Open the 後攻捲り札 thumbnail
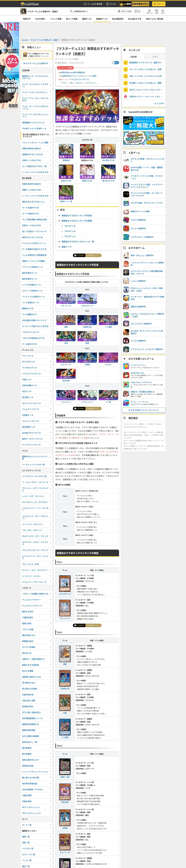This screenshot has width=186, height=868. pyautogui.click(x=108, y=172)
